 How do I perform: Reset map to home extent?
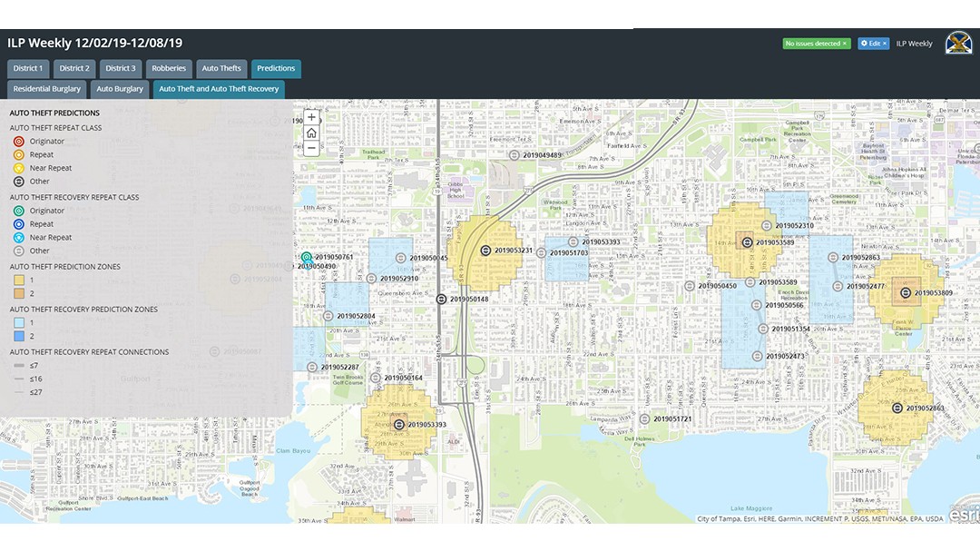(x=311, y=133)
